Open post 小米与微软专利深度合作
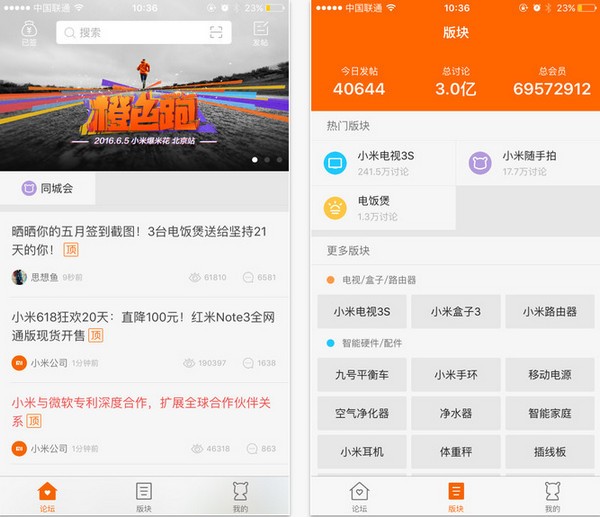600x517 pixels. 144,425
